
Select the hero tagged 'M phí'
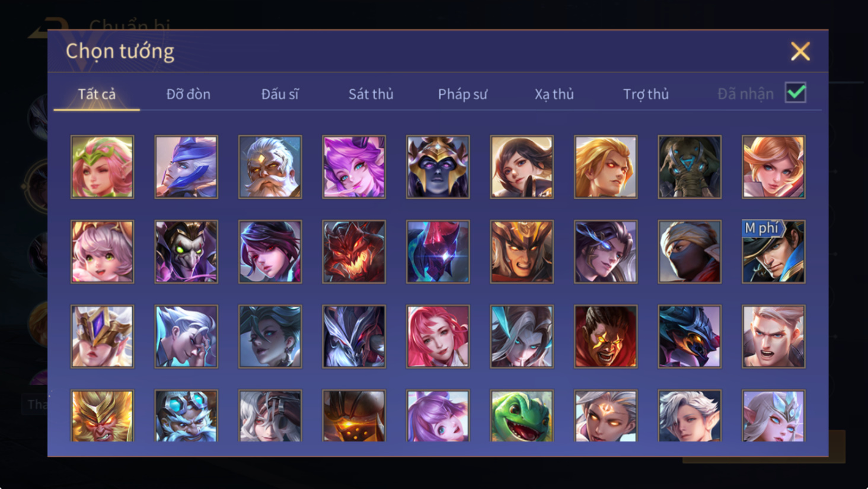(774, 252)
